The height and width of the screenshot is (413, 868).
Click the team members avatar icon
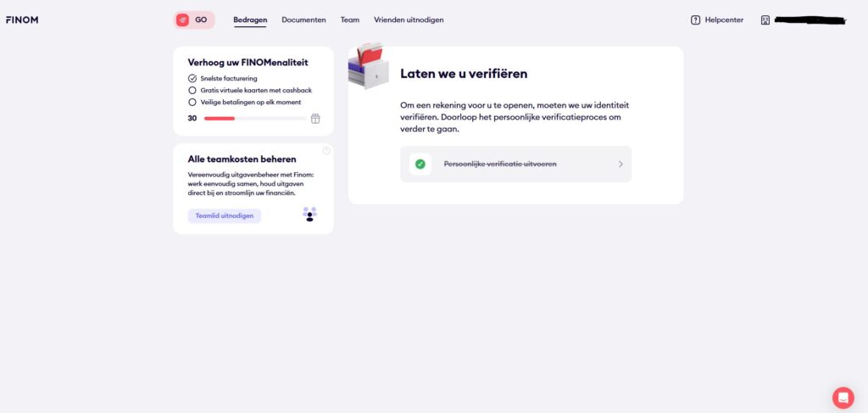coord(309,214)
